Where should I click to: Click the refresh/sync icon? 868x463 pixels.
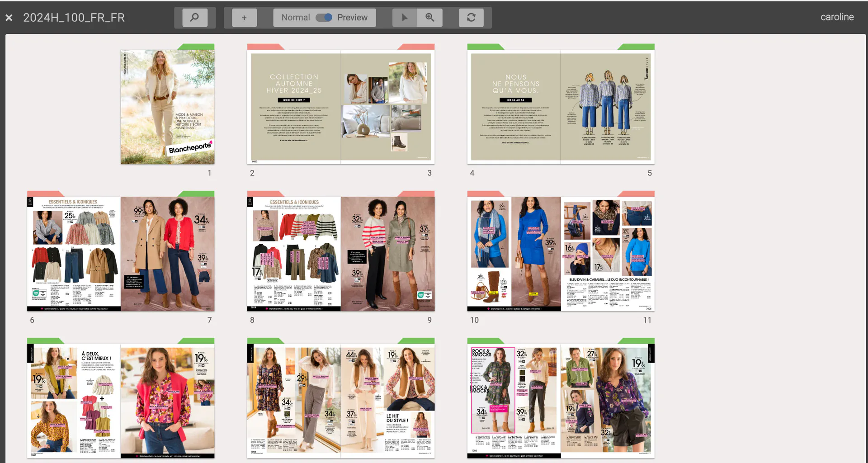pos(471,18)
